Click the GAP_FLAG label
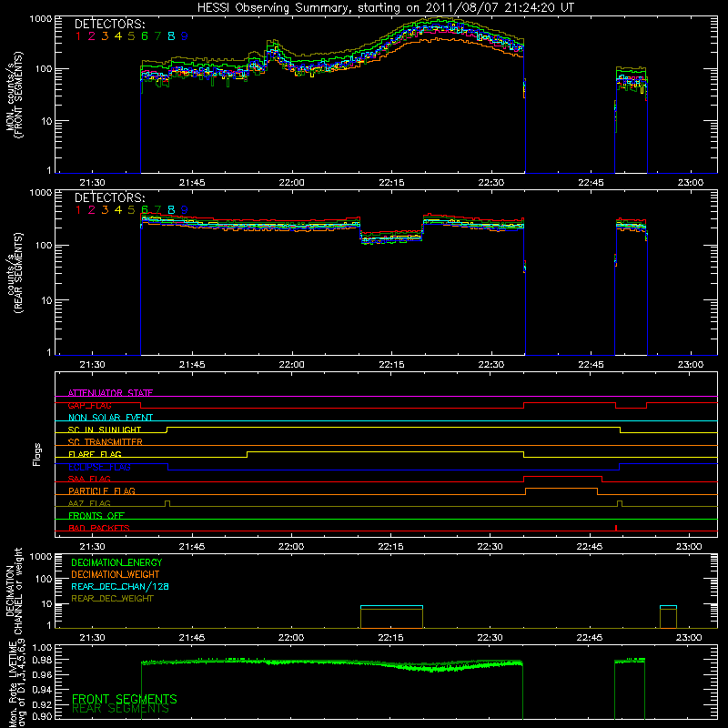The width and height of the screenshot is (728, 728). (x=89, y=405)
